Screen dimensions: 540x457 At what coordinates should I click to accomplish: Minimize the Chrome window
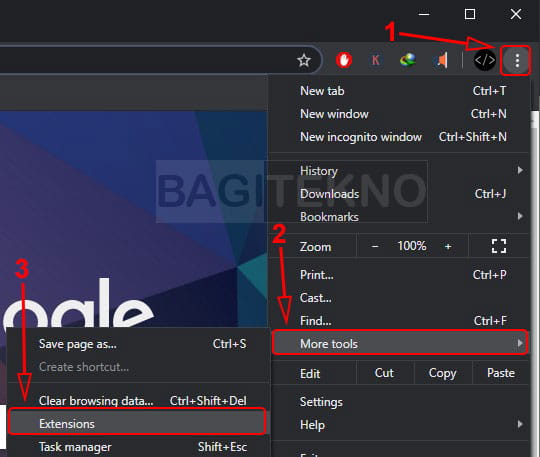coord(424,14)
